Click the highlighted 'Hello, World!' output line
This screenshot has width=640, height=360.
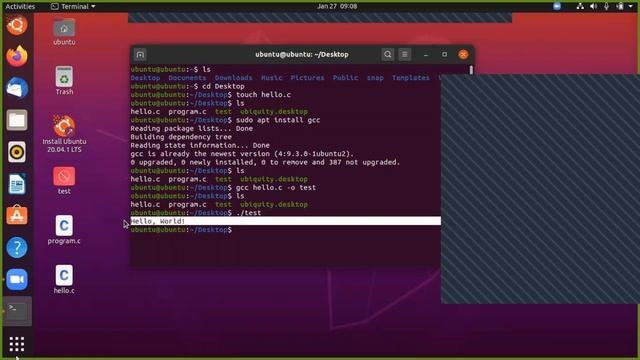(286, 221)
